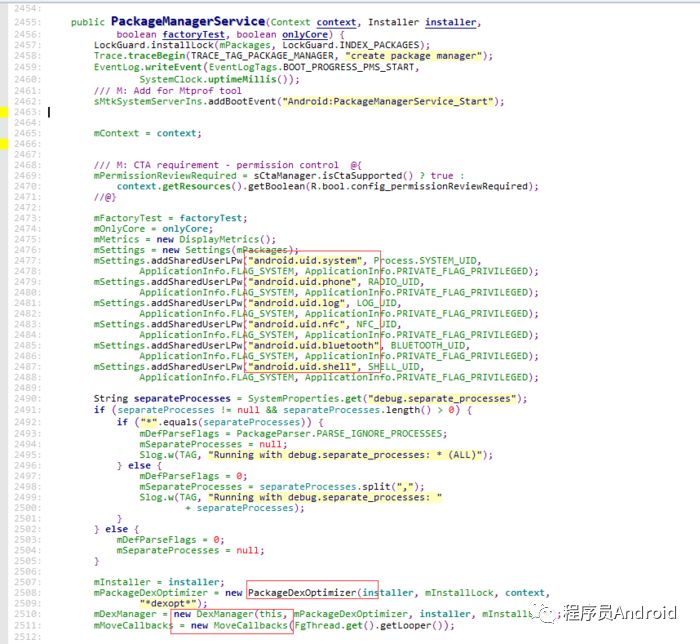The image size is (700, 644).
Task: Click 'mInstallLock' on line 2508
Action: pyautogui.click(x=459, y=593)
